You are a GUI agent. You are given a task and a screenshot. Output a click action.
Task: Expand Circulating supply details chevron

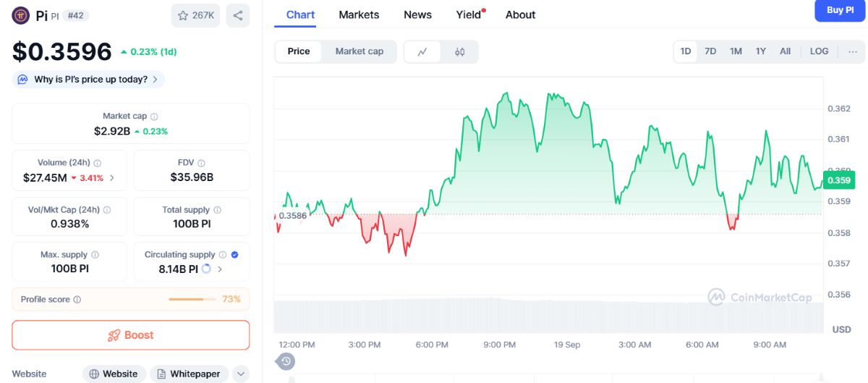[220, 269]
